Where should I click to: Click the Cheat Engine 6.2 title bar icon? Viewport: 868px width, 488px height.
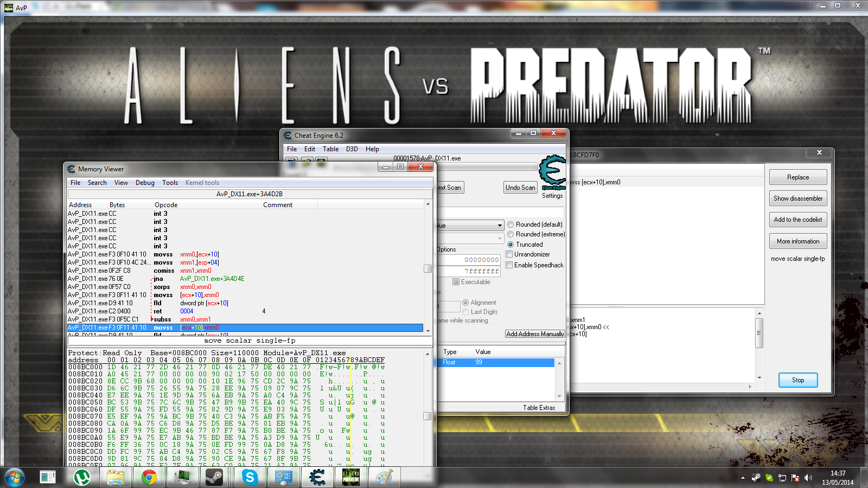pos(288,136)
